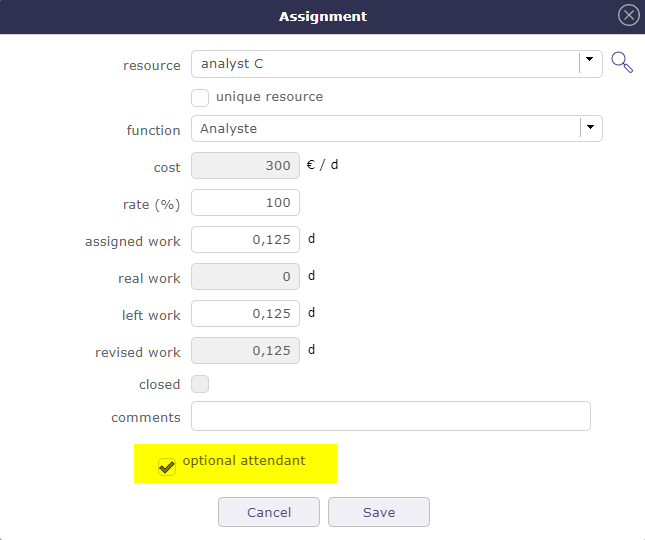Click the Assignment title bar
Image resolution: width=645 pixels, height=540 pixels.
(x=322, y=16)
